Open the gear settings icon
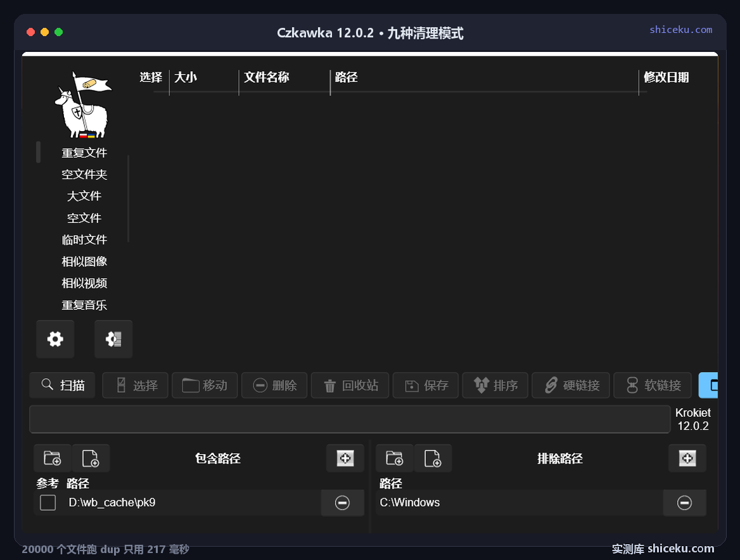 [x=55, y=339]
